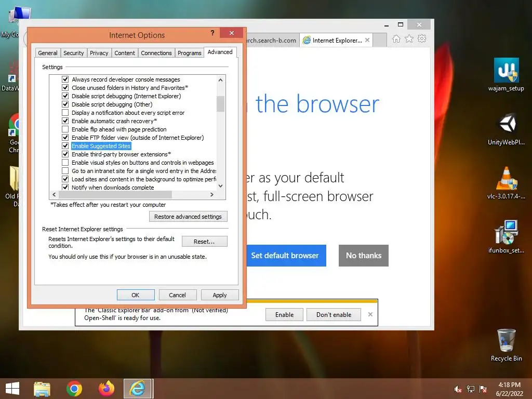This screenshot has height=399, width=532.
Task: Click Don't enable for the add-on
Action: (334, 314)
